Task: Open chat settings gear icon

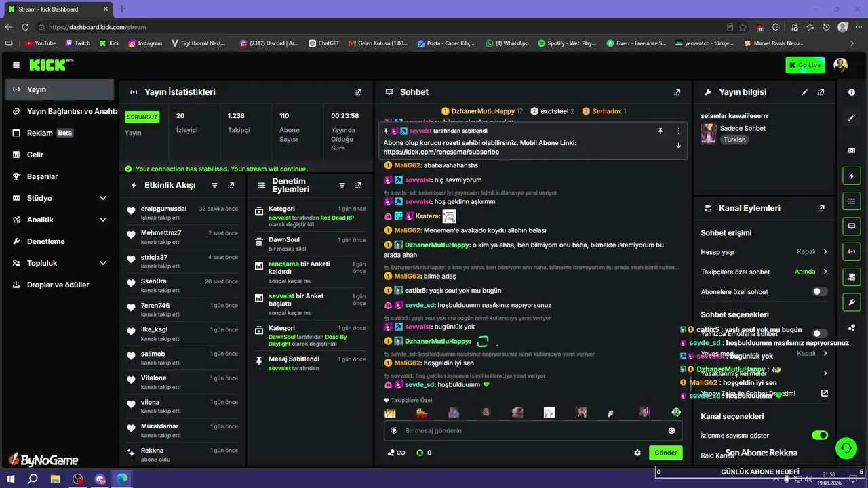Action: pos(637,453)
